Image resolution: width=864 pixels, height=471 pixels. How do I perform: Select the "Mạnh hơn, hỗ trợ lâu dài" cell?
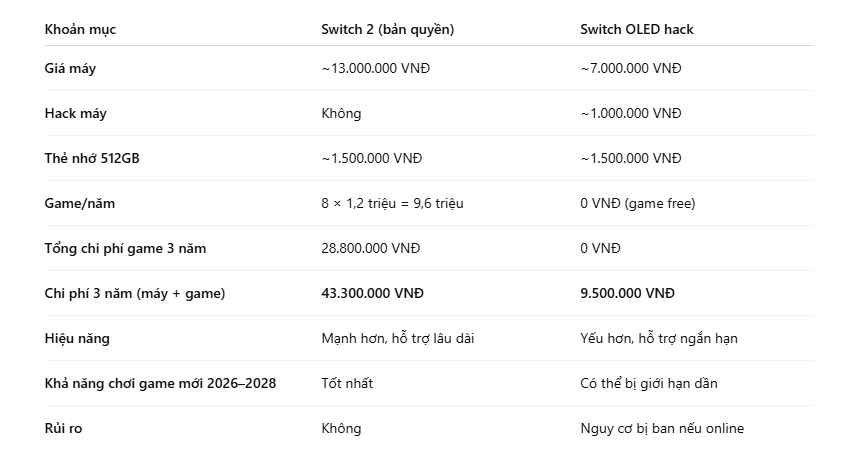[398, 338]
